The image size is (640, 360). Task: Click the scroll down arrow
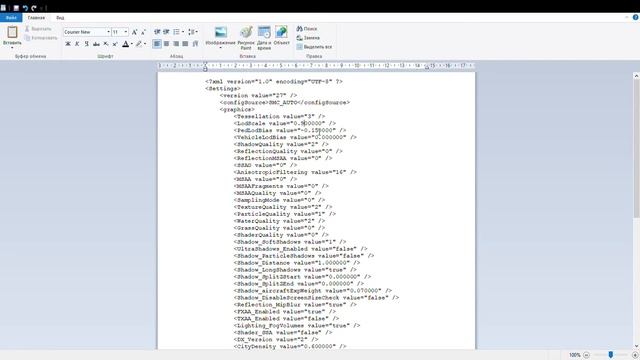click(x=636, y=346)
